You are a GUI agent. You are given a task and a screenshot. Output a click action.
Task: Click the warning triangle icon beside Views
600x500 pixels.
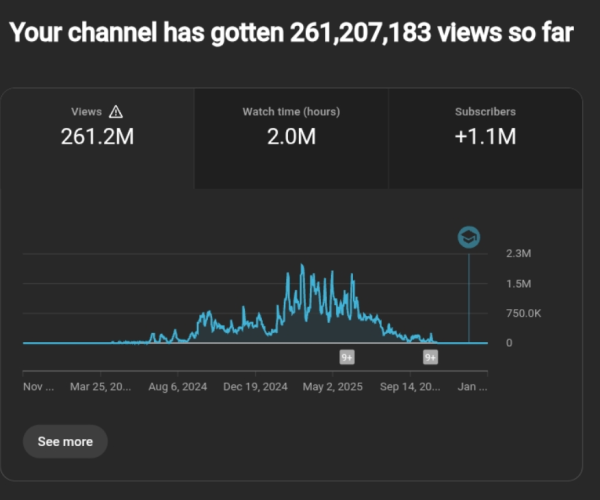[116, 112]
